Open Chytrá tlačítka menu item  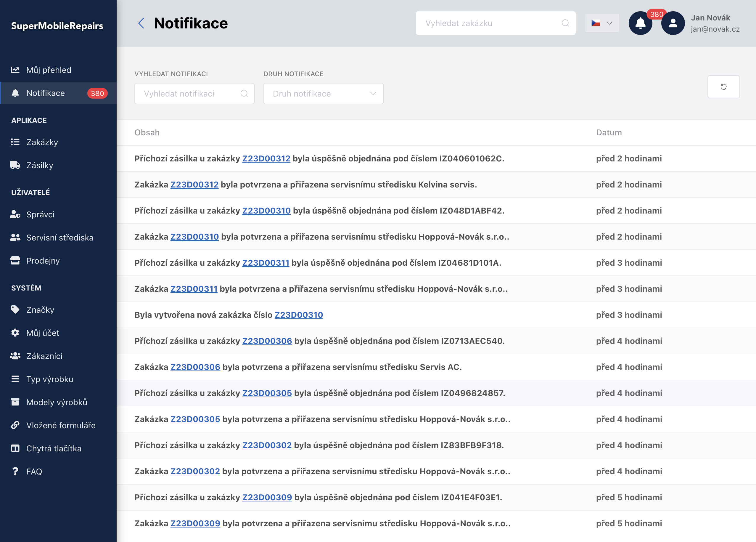[x=58, y=448]
